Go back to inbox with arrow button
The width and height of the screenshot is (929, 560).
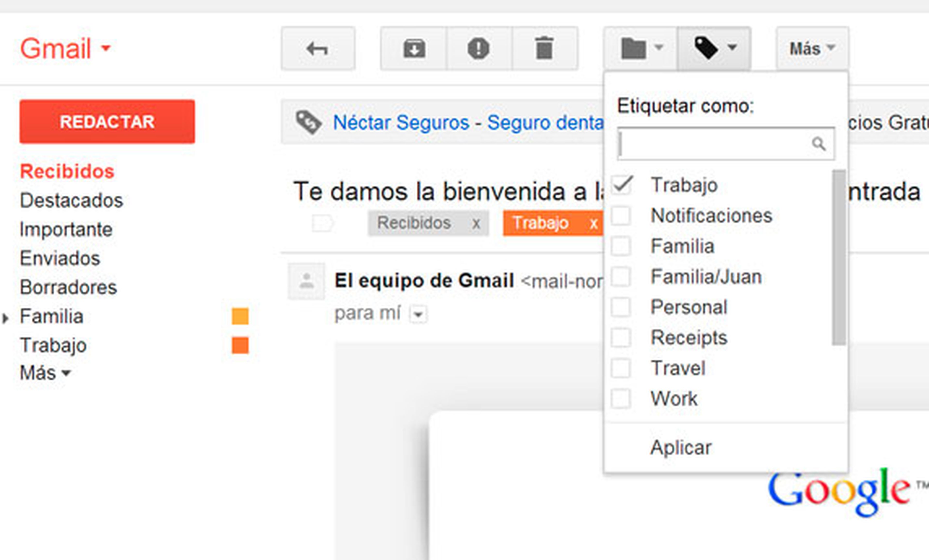[318, 49]
